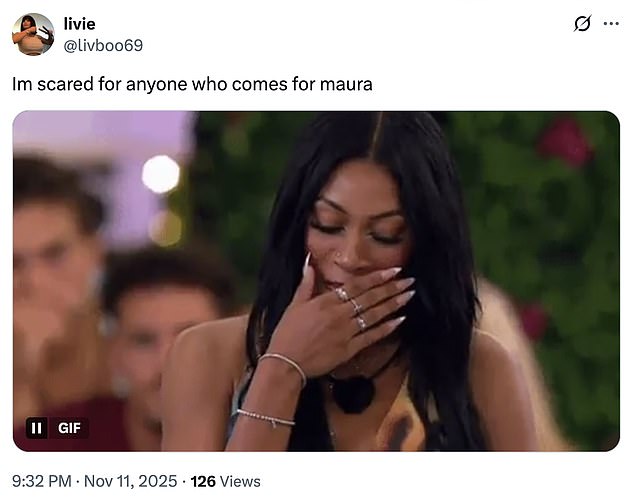Click the glowing white light in GIF background
The image size is (634, 498).
pyautogui.click(x=161, y=174)
